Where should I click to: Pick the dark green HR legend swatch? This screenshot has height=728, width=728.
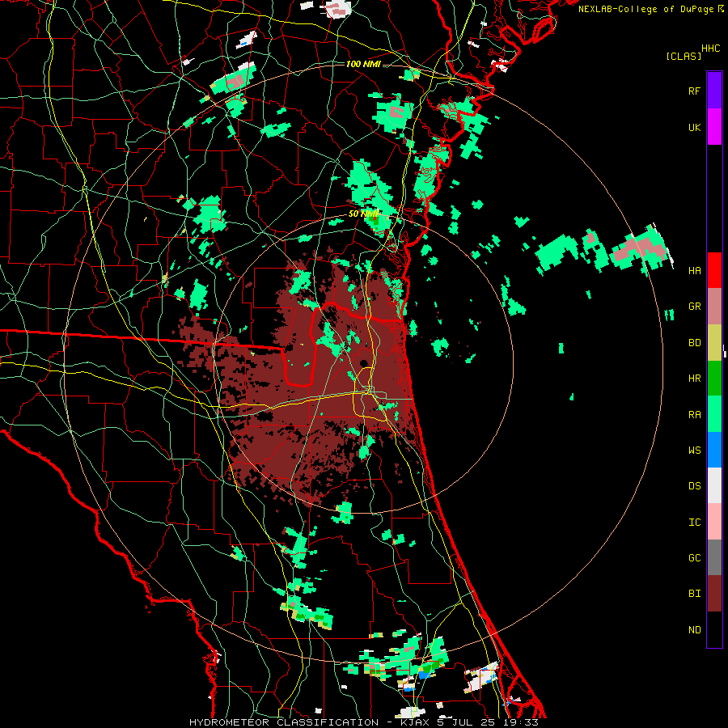coord(714,378)
